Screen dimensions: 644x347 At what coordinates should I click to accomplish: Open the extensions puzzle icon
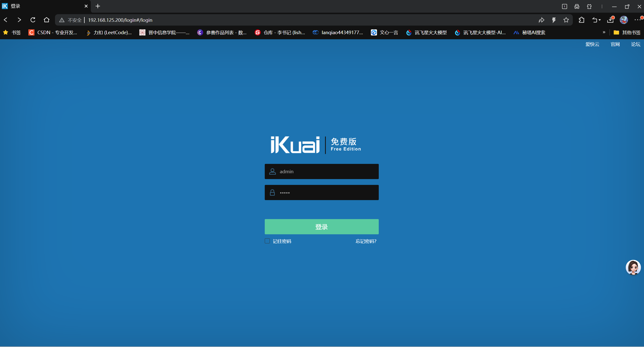click(582, 20)
